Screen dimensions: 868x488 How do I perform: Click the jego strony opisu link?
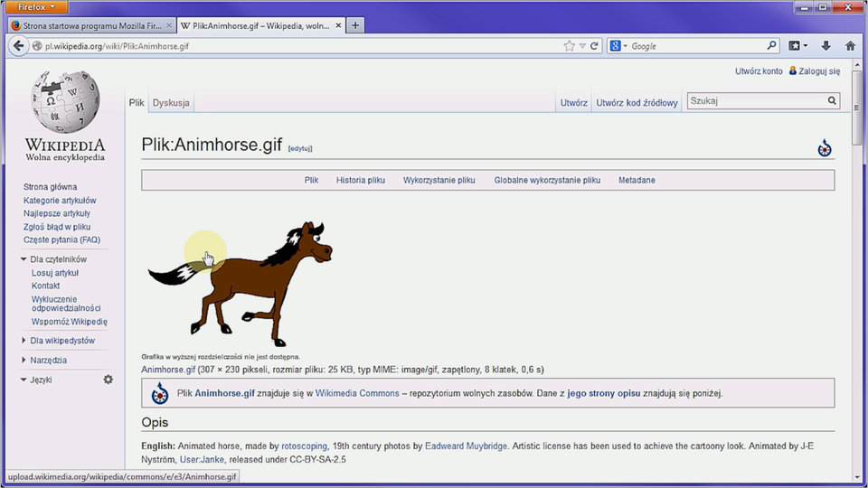click(603, 393)
